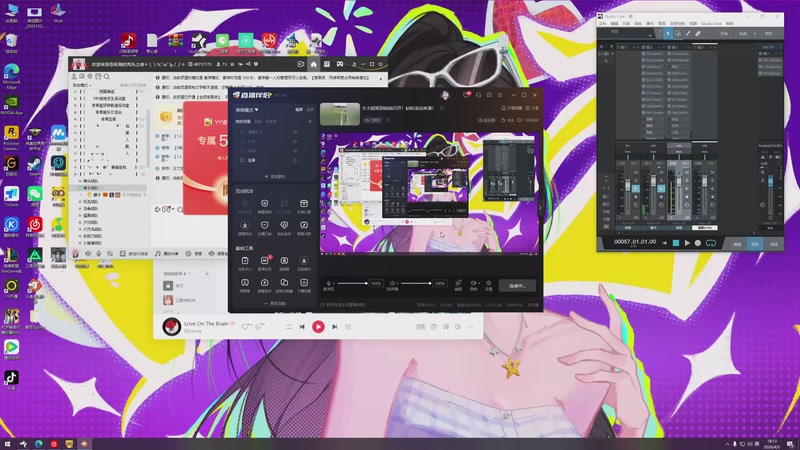Switch to 浏览 tab at Studio One bottom
This screenshot has width=800, height=450.
[x=773, y=244]
